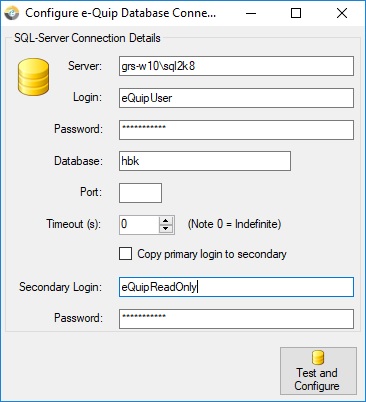Click the empty Port field

tap(140, 193)
